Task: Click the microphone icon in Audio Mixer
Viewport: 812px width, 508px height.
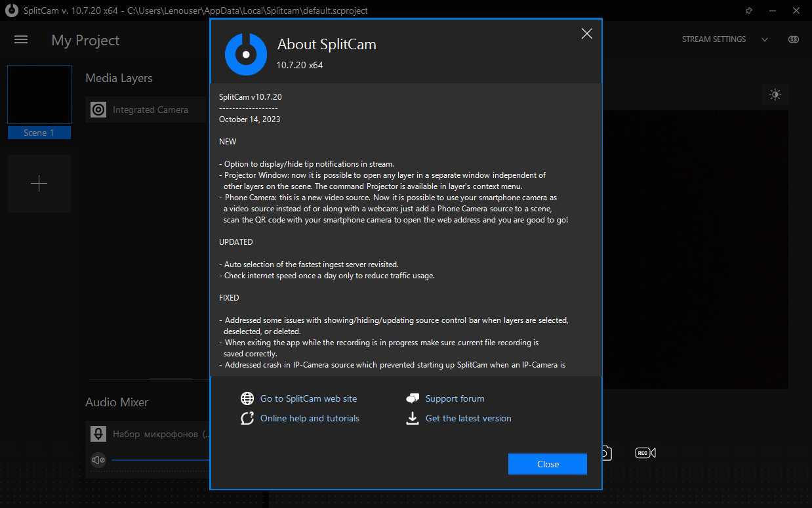Action: (x=98, y=433)
